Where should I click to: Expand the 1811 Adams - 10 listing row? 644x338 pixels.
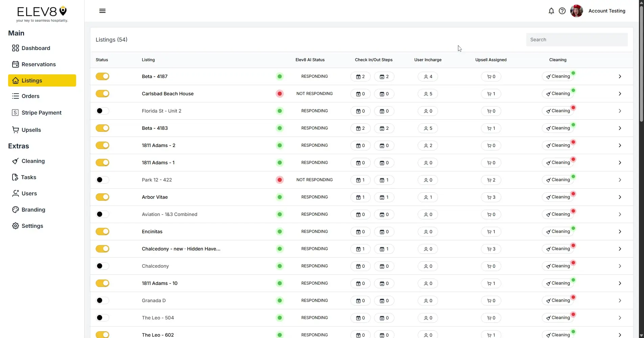click(620, 283)
